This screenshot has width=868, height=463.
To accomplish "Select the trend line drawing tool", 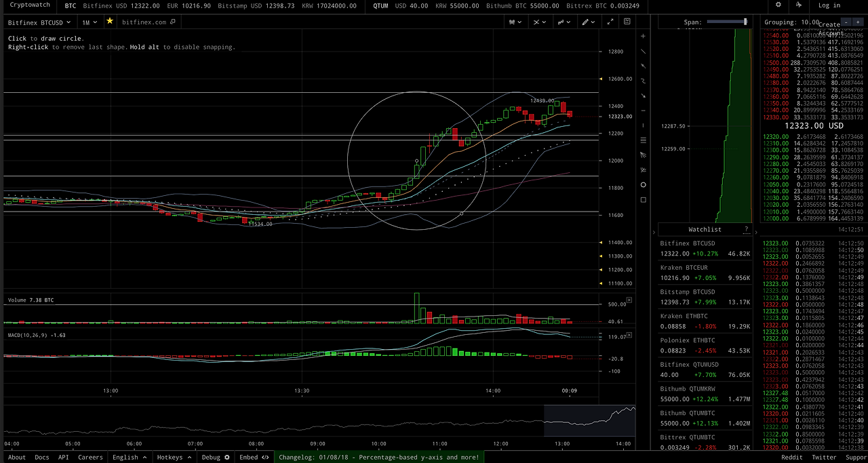I will coord(644,51).
